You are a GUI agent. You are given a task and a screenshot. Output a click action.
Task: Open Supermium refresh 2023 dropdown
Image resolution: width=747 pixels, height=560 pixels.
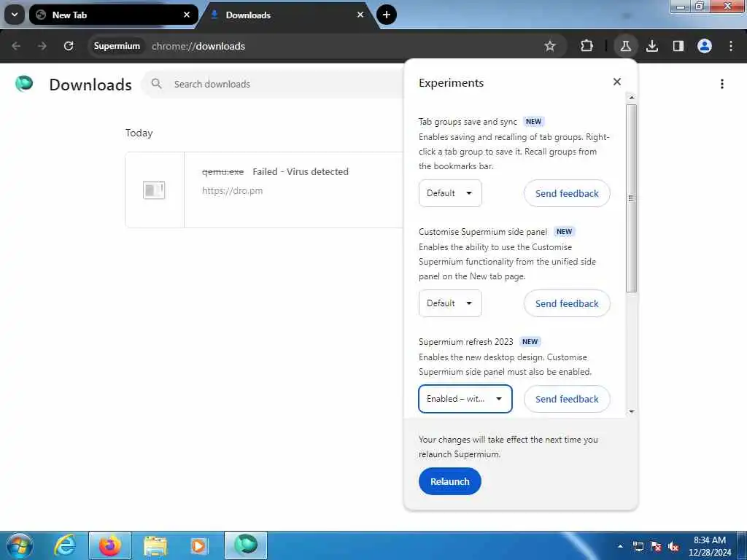coord(465,399)
